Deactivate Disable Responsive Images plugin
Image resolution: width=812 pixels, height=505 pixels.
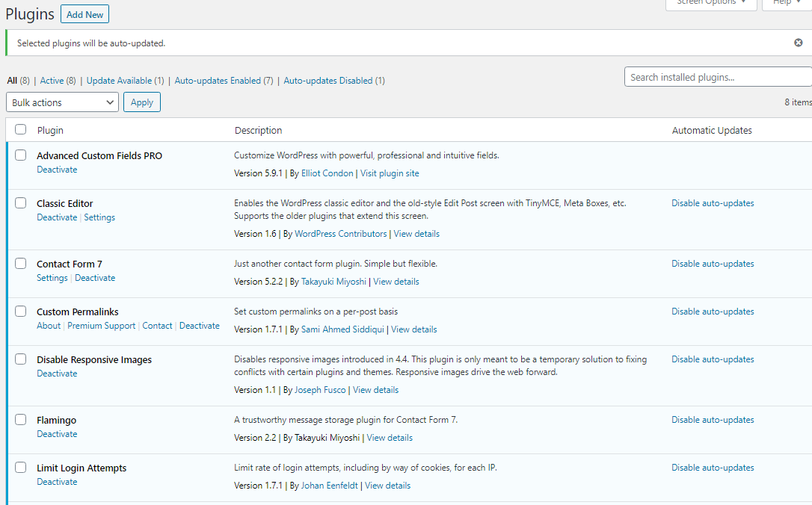point(57,374)
